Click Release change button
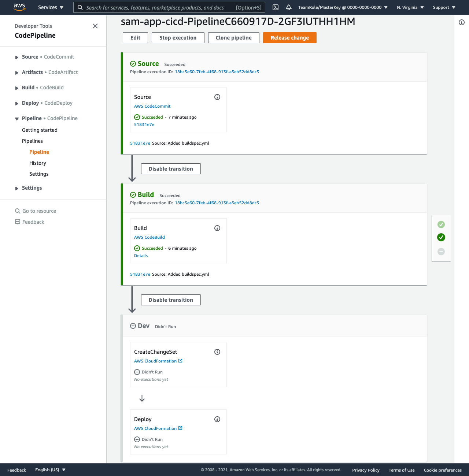 click(290, 38)
